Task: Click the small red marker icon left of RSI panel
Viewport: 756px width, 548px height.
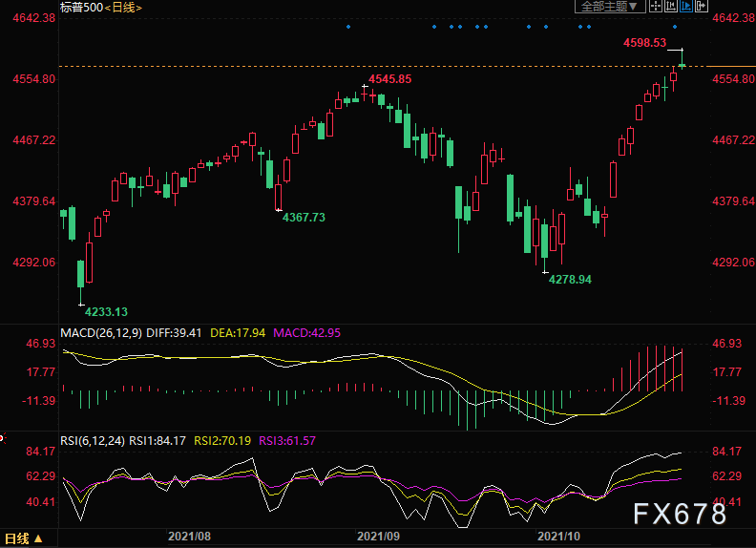Action: [2, 438]
